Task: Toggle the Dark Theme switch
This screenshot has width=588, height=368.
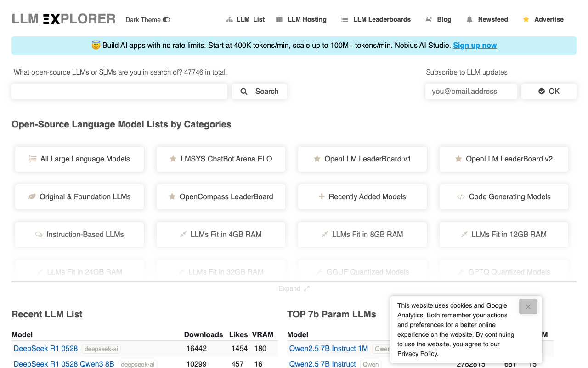Action: point(166,20)
